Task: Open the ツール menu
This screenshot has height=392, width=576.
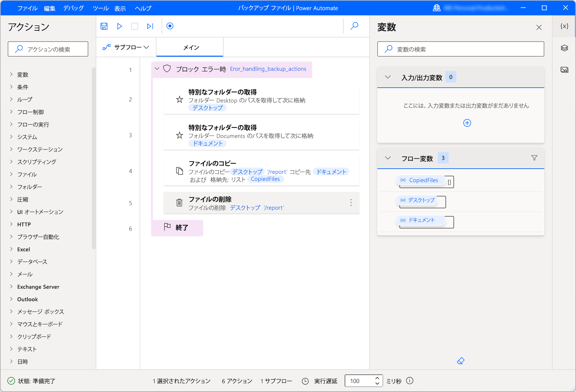Action: tap(101, 8)
